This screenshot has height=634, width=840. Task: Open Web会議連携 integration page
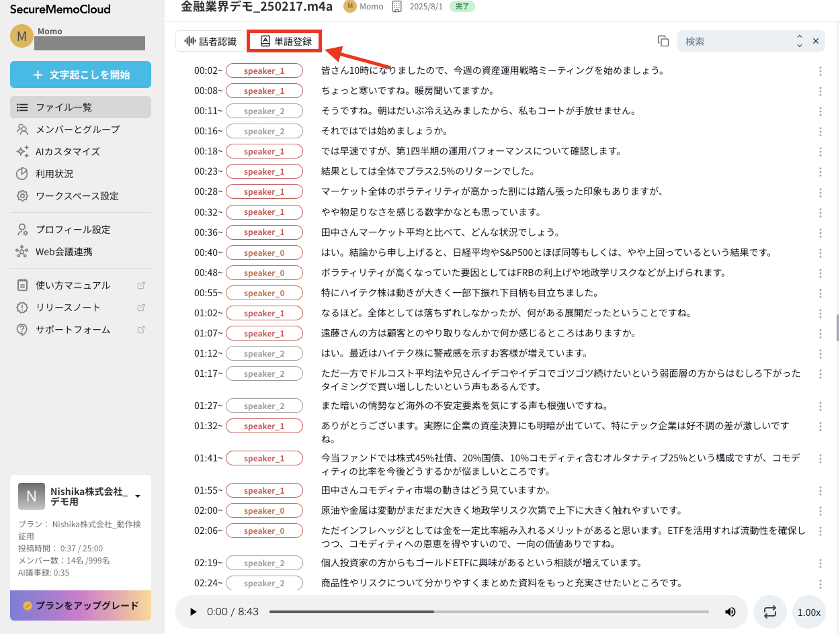64,252
